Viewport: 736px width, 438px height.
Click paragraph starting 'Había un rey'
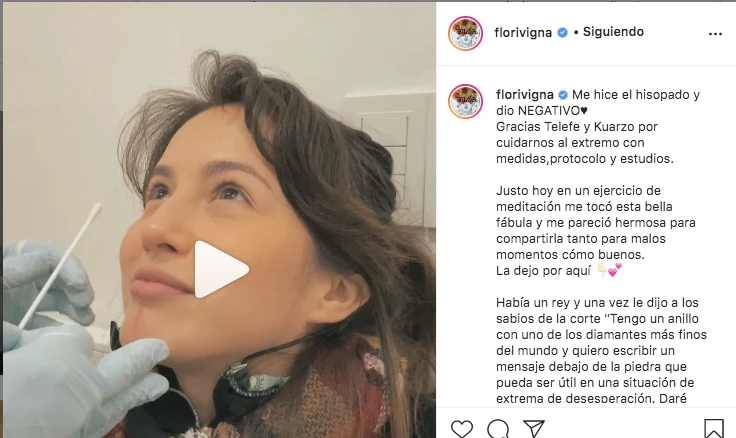pyautogui.click(x=601, y=350)
